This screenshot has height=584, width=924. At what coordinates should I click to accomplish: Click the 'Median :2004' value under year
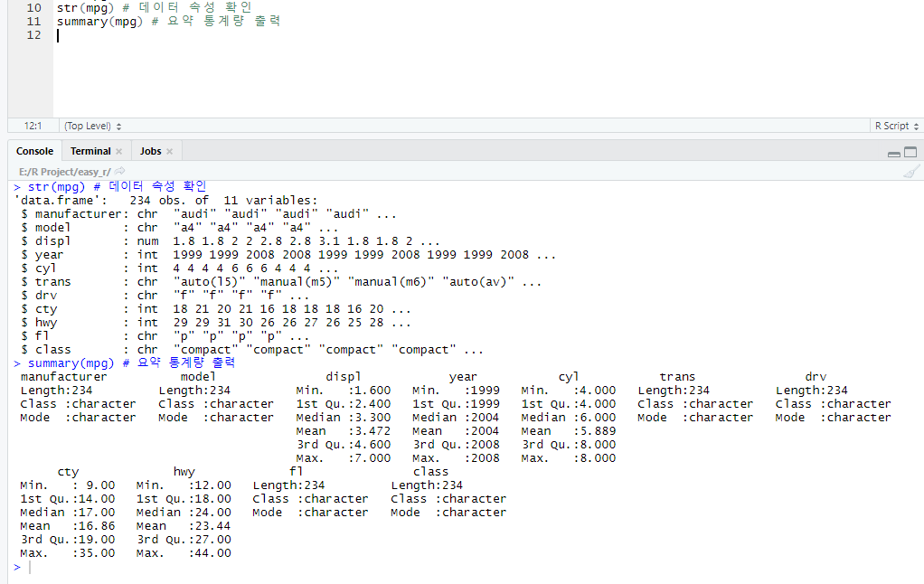point(456,418)
